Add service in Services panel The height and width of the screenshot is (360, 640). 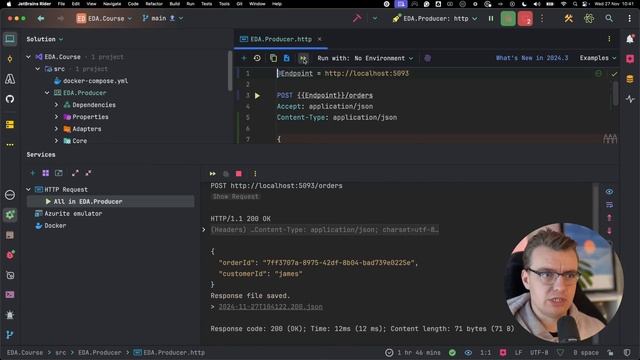33,173
